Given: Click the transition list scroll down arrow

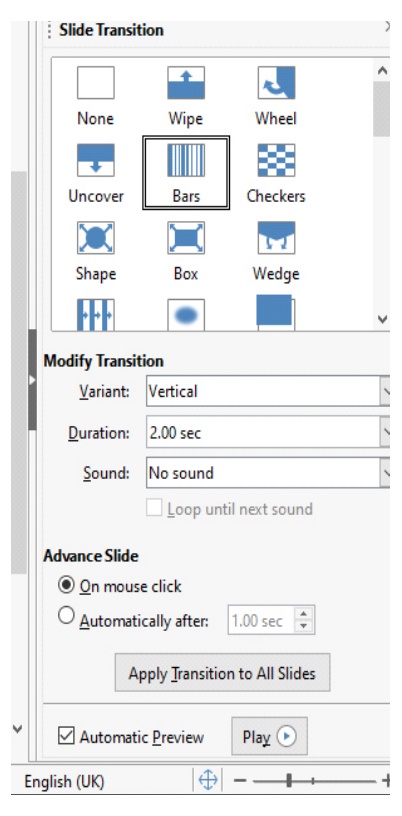Looking at the screenshot, I should [x=382, y=319].
